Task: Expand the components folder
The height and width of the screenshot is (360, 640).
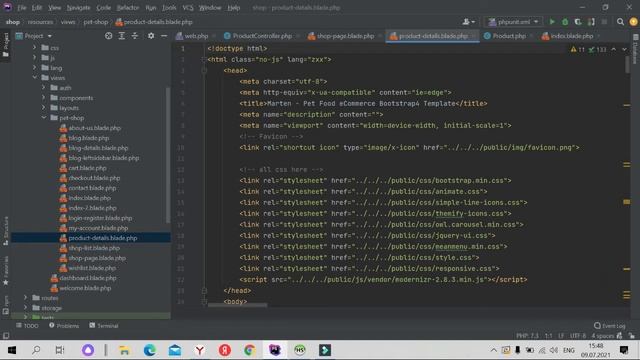Action: 44,98
